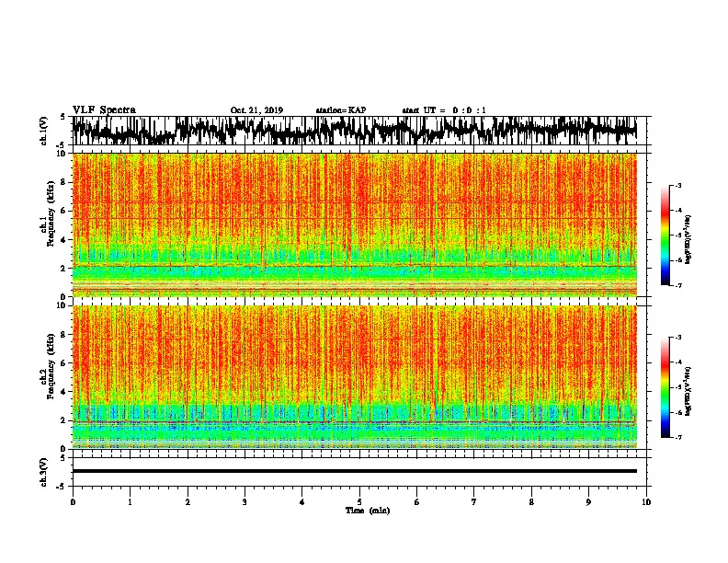Click the "ch.1(V)" y-axis label
The width and height of the screenshot is (728, 563).
pos(44,131)
